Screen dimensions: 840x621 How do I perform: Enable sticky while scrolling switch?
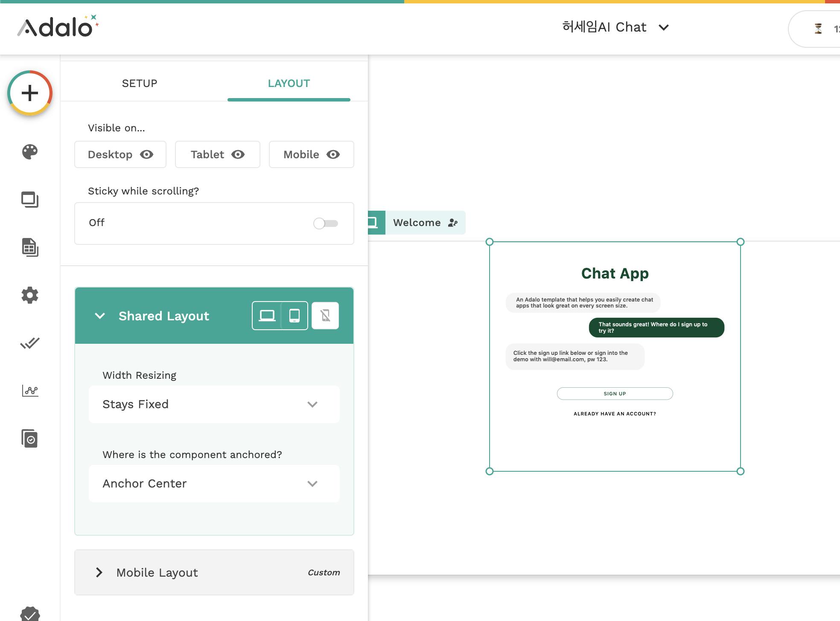(326, 223)
